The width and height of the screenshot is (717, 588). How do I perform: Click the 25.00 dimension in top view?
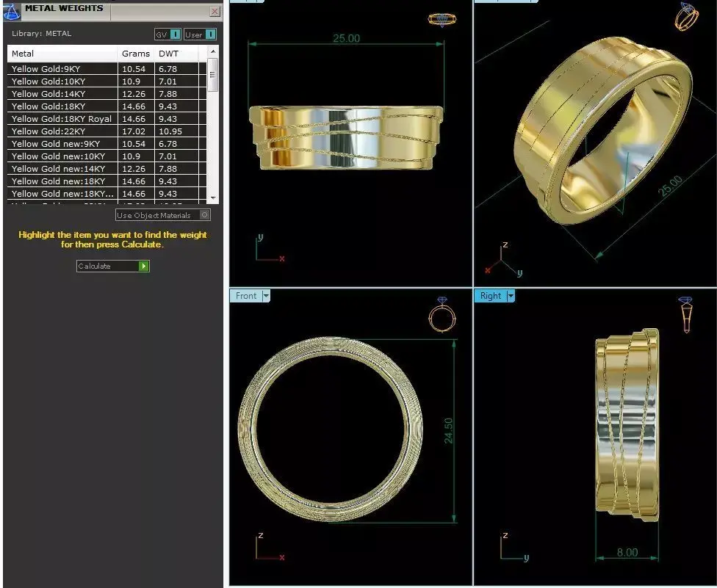click(x=346, y=38)
